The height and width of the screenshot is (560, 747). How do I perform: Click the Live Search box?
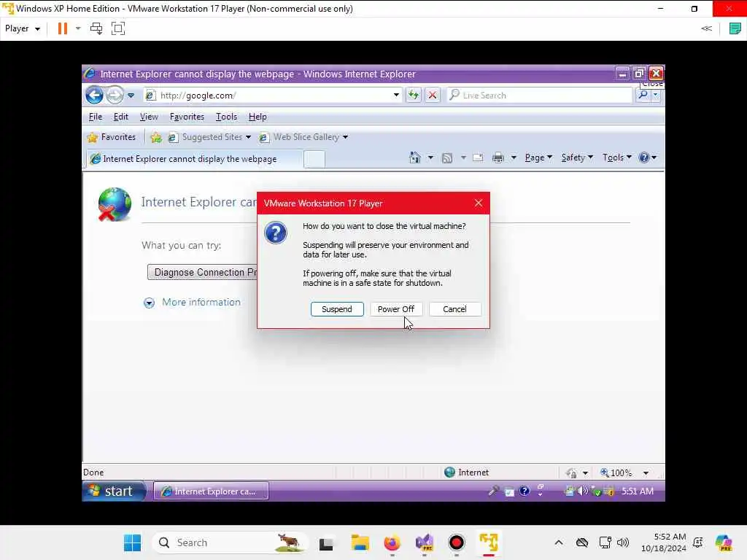(x=539, y=96)
